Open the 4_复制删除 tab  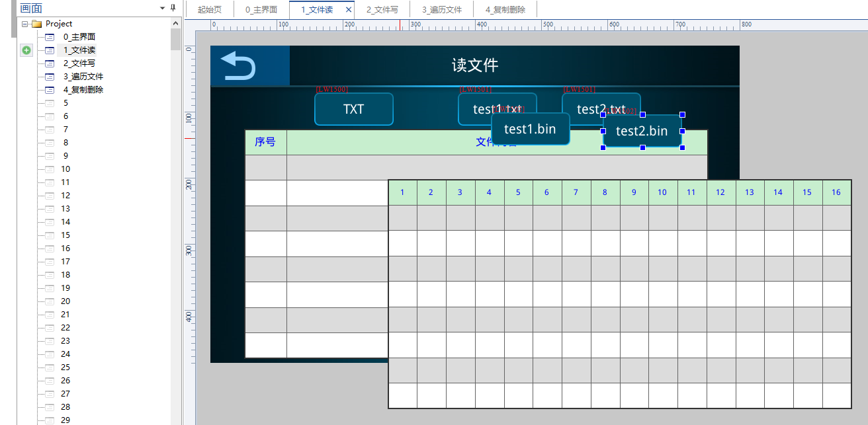pyautogui.click(x=505, y=10)
